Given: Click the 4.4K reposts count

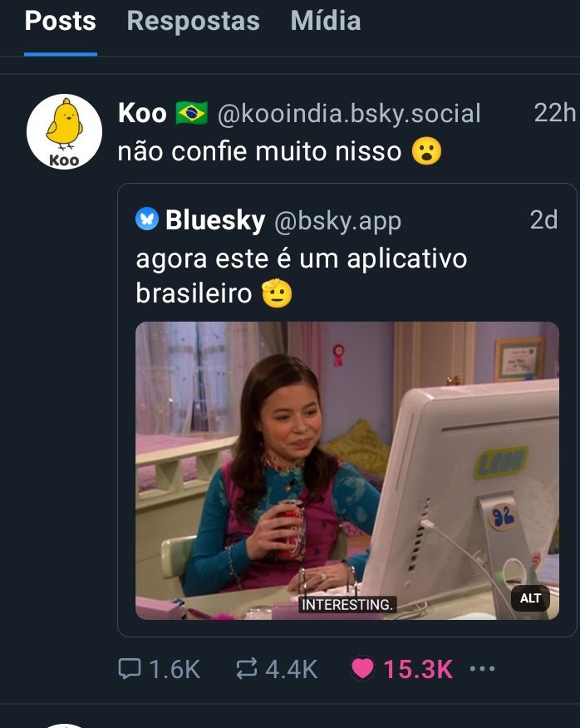Looking at the screenshot, I should (x=291, y=669).
